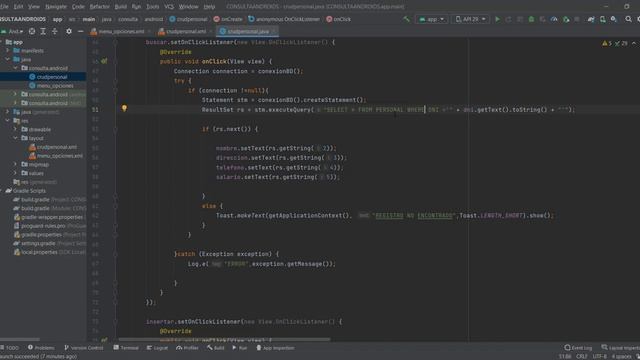Expand the java (generated) folder
This screenshot has height=360, width=640.
[x=8, y=111]
